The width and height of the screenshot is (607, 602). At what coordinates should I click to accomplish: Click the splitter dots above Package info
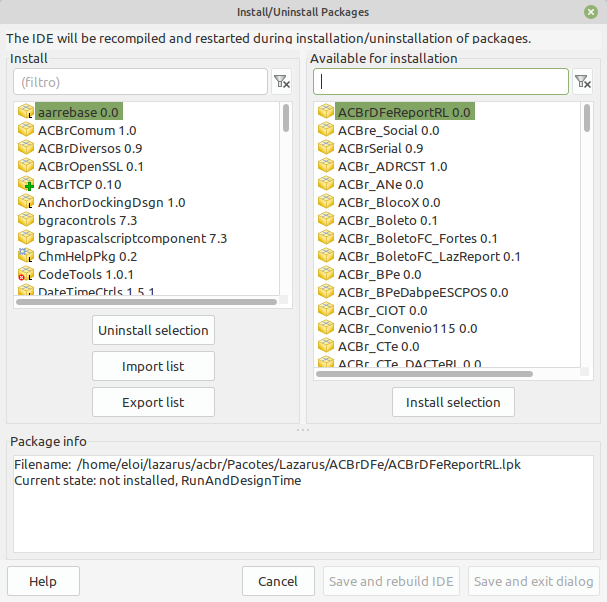pyautogui.click(x=303, y=430)
